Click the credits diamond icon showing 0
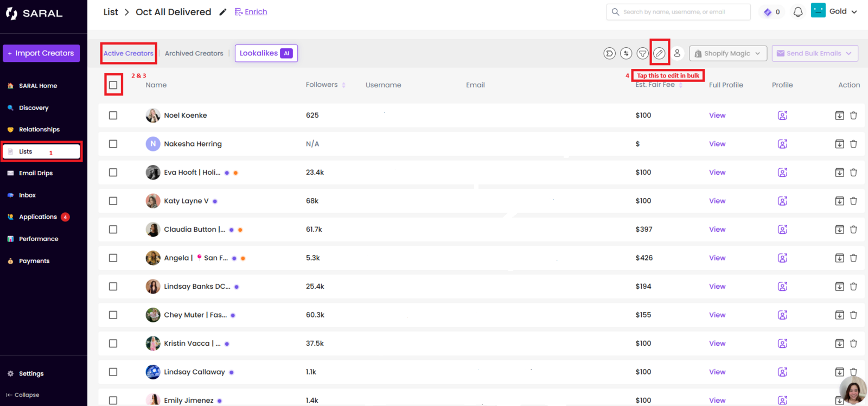 [x=768, y=12]
